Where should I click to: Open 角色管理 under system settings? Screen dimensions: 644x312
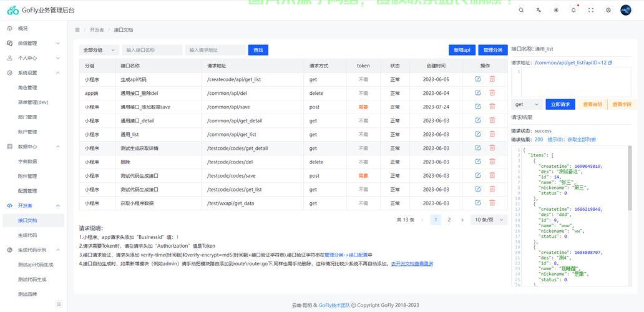tap(27, 87)
